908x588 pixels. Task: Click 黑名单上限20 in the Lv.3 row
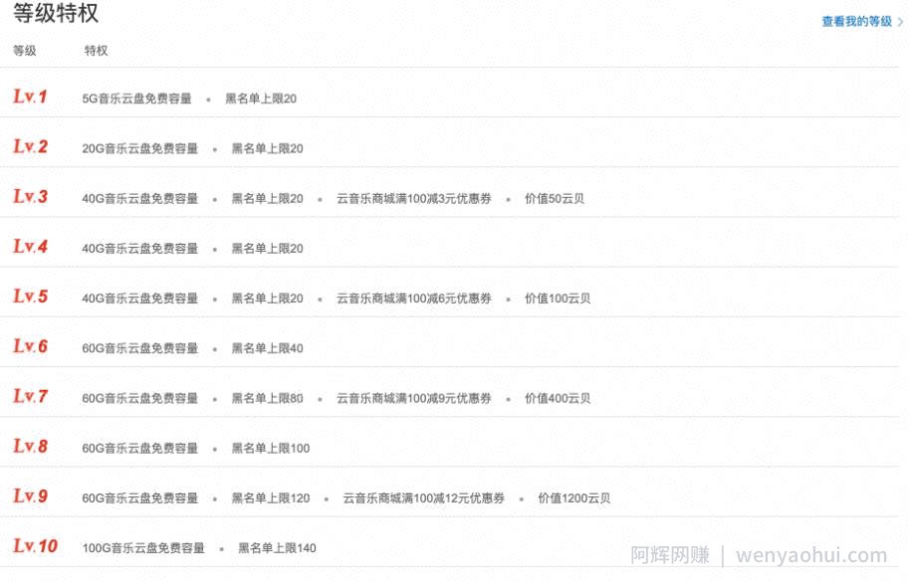268,199
